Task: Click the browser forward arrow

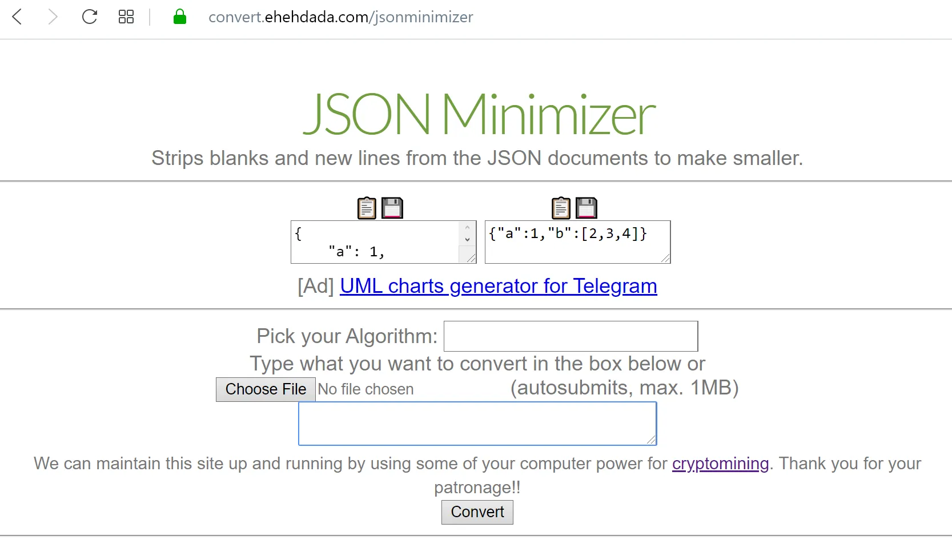Action: [53, 17]
